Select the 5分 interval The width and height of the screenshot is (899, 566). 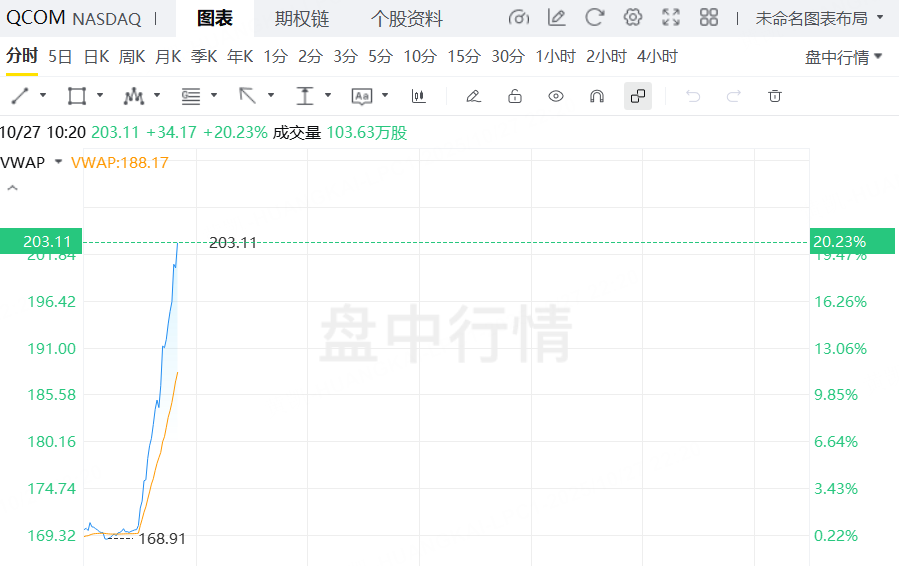tap(381, 57)
